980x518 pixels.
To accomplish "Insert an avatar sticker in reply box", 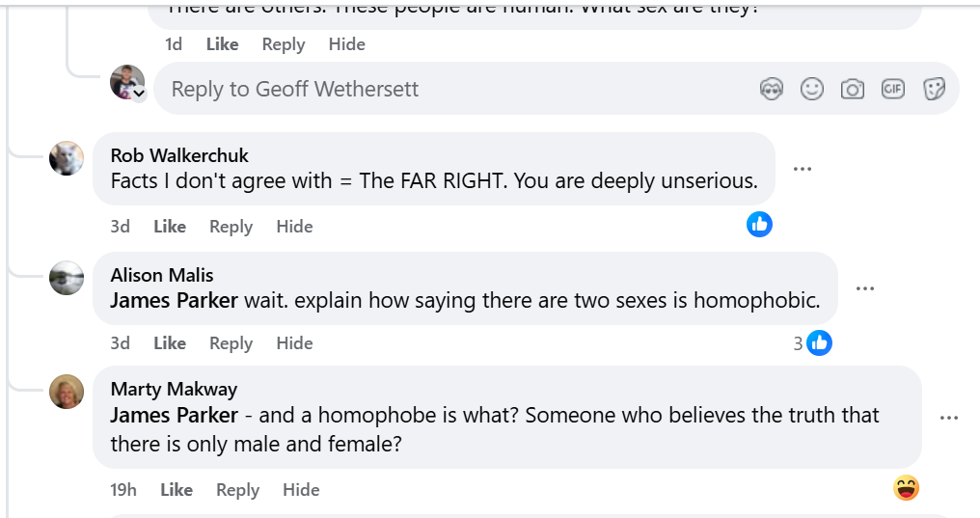I will 771,90.
